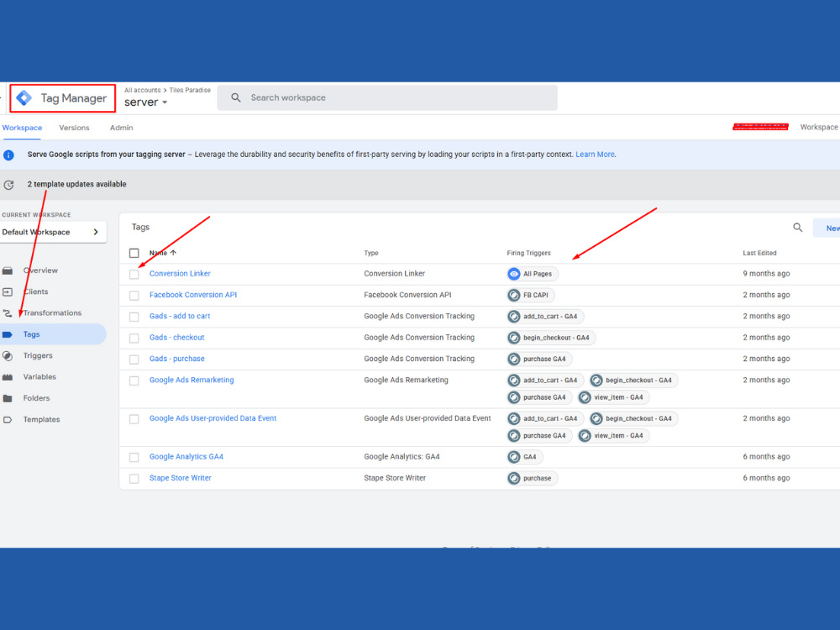Click the Gads checkout begin_checkout trigger chip
Image resolution: width=840 pixels, height=630 pixels.
point(551,338)
